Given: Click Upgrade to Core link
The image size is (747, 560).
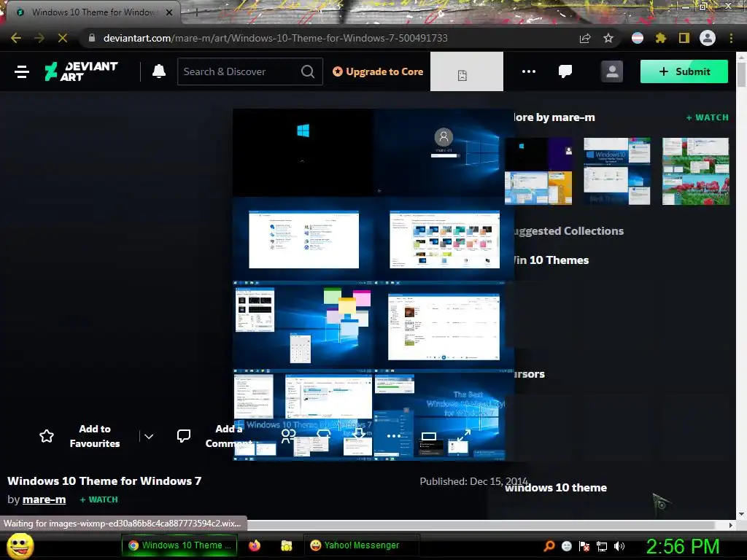Looking at the screenshot, I should [x=378, y=71].
